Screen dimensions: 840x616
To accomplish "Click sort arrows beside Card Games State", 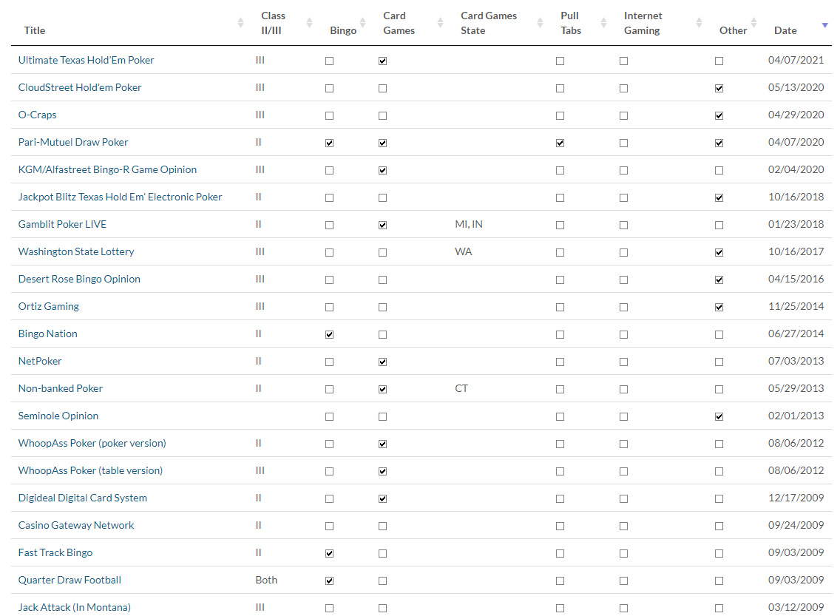I will (541, 23).
